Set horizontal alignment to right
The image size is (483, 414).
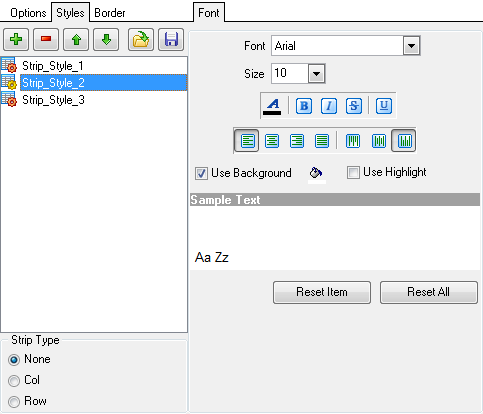[x=297, y=141]
